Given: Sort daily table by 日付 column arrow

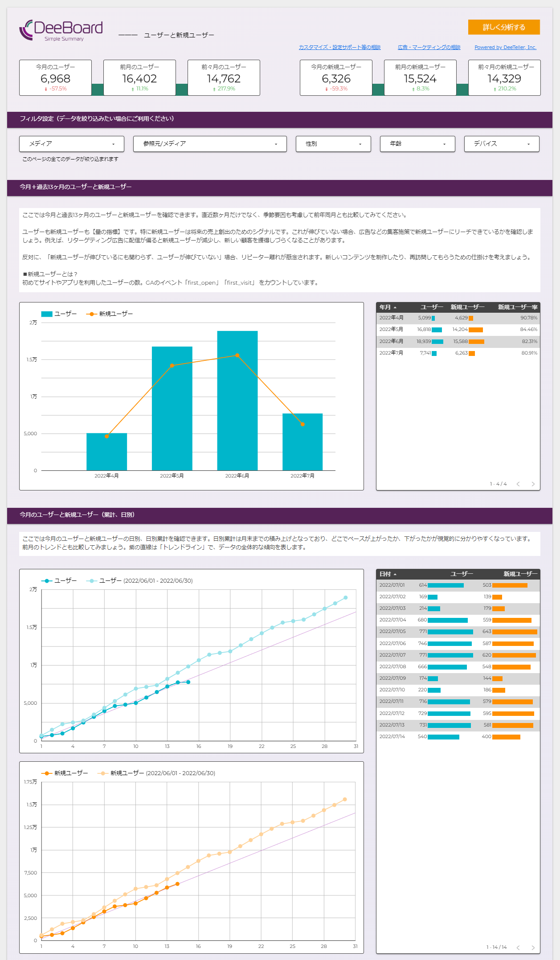Looking at the screenshot, I should point(395,574).
